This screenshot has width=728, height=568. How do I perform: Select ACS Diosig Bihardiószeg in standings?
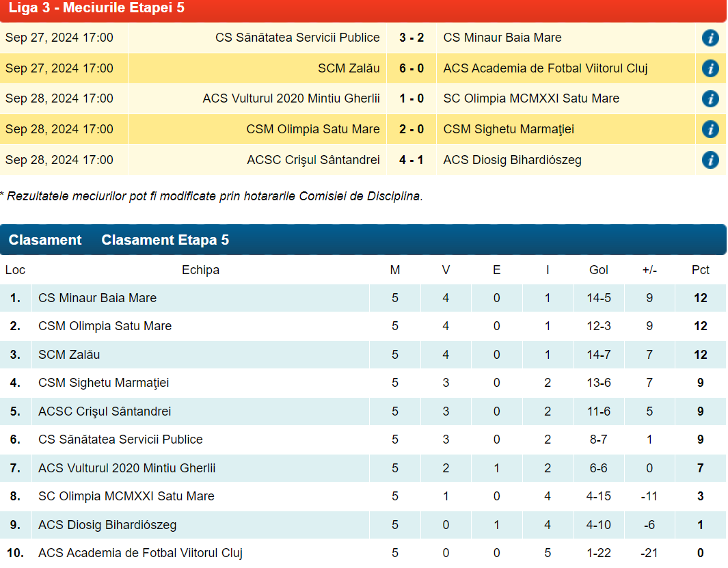click(x=107, y=525)
